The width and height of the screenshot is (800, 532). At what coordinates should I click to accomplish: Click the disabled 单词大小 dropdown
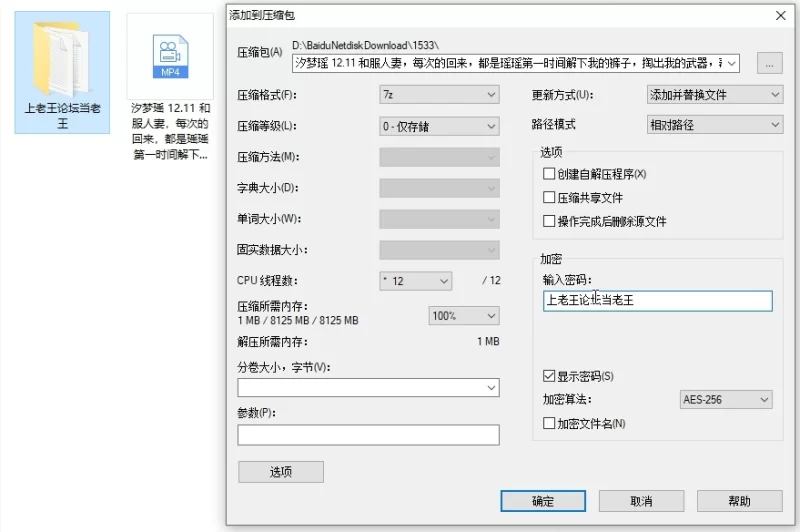(x=439, y=219)
